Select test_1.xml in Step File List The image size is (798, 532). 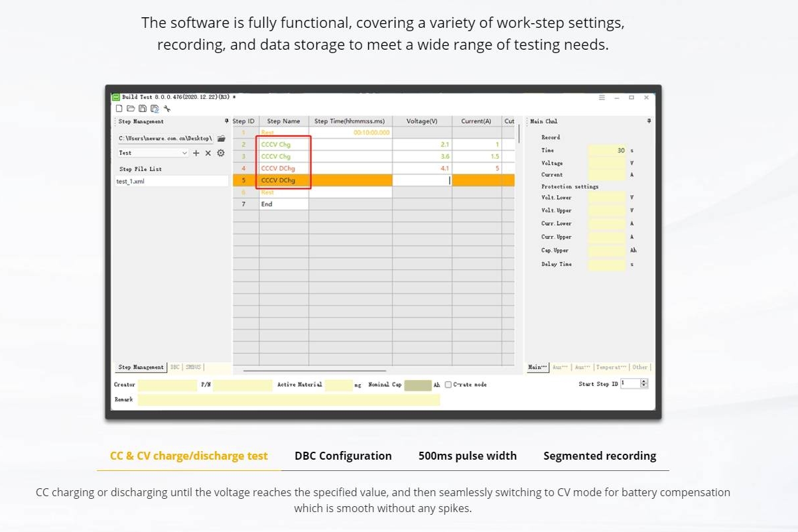pyautogui.click(x=131, y=181)
